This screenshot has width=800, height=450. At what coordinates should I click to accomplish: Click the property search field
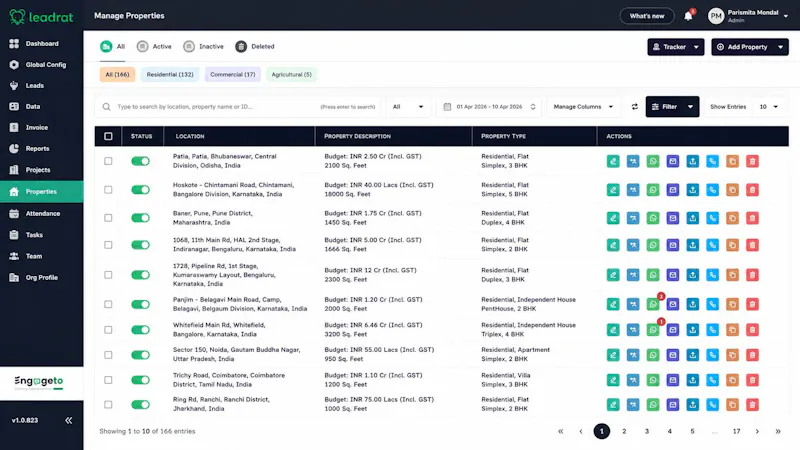tap(238, 107)
